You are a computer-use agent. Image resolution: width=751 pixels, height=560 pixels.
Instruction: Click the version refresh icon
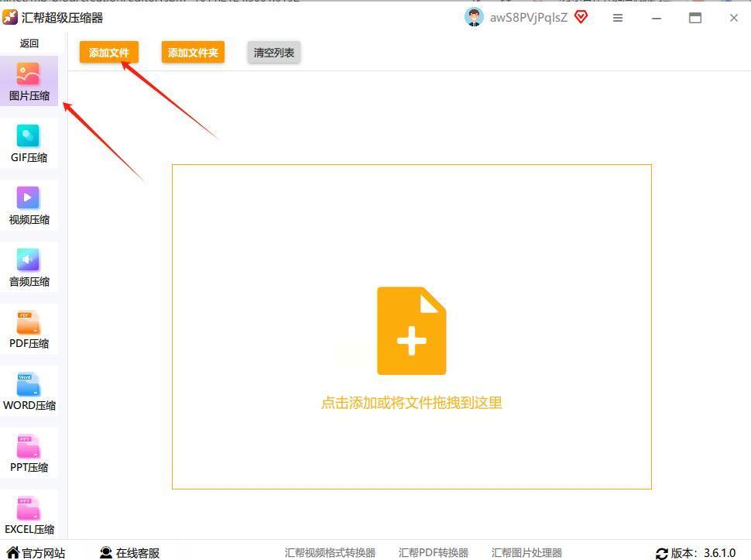pyautogui.click(x=661, y=553)
